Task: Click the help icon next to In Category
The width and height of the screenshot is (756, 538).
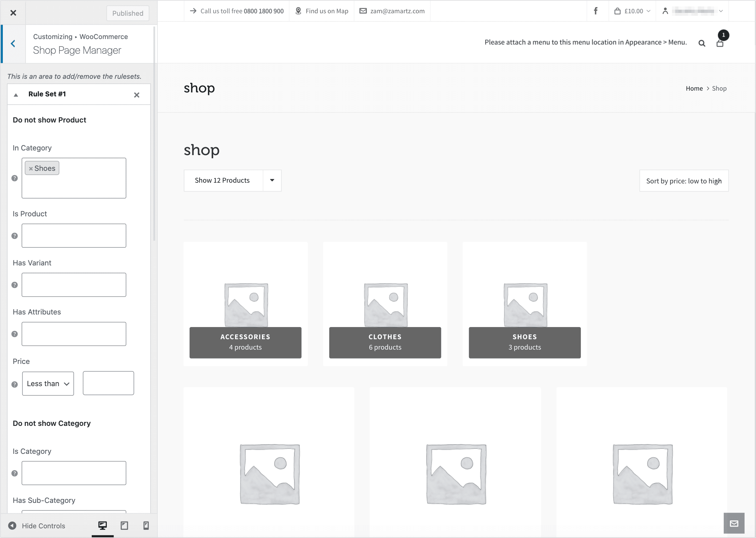Action: [14, 178]
